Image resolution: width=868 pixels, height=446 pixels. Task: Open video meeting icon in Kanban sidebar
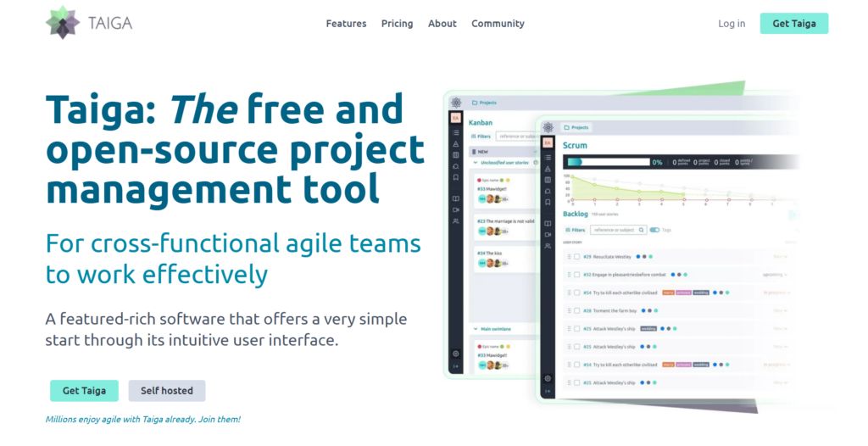(x=455, y=210)
